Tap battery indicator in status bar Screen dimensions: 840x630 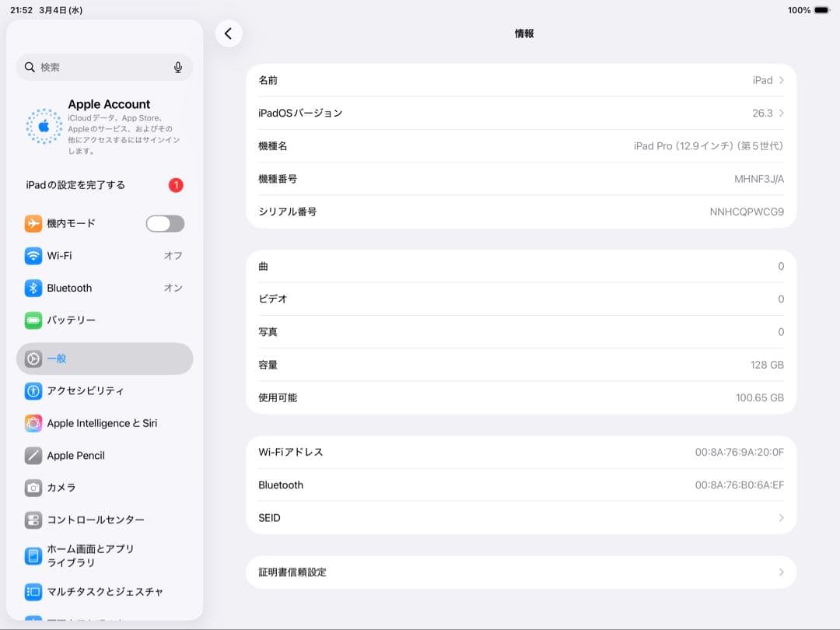click(x=822, y=10)
